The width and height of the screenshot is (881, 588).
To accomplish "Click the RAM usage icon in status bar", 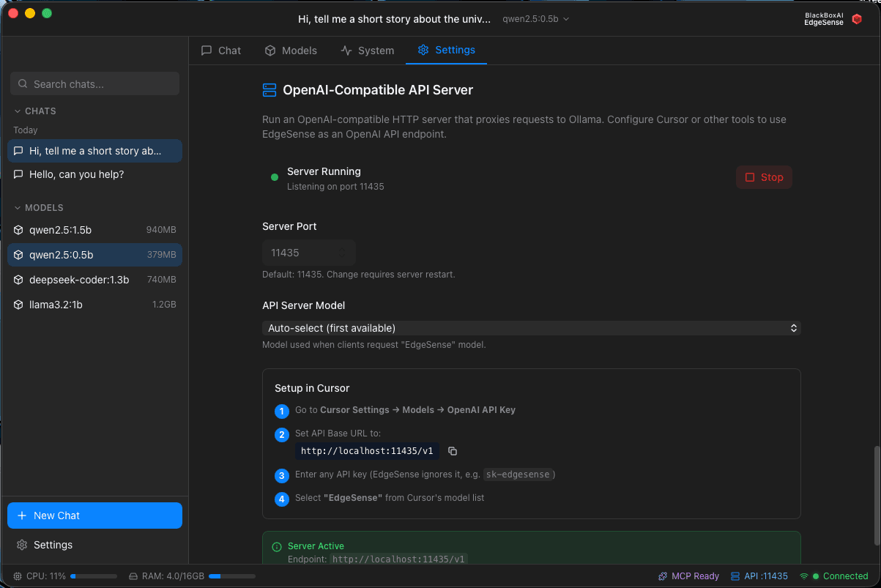I will tap(133, 576).
